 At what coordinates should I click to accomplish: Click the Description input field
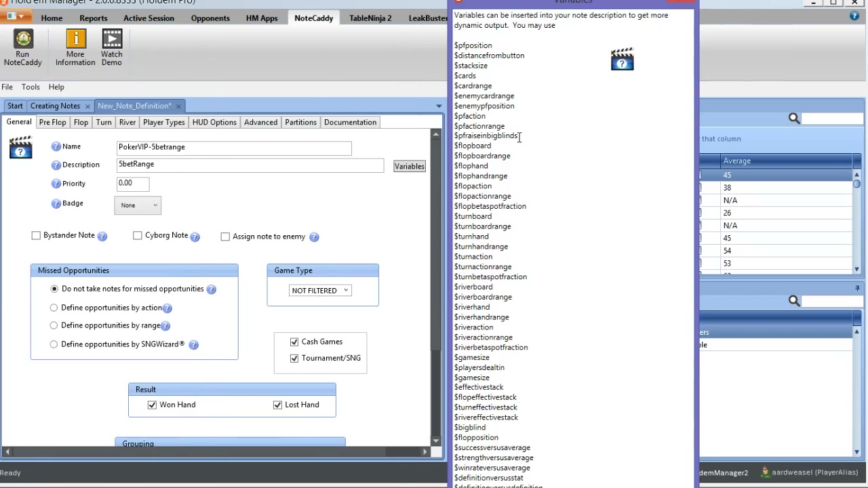click(x=250, y=165)
